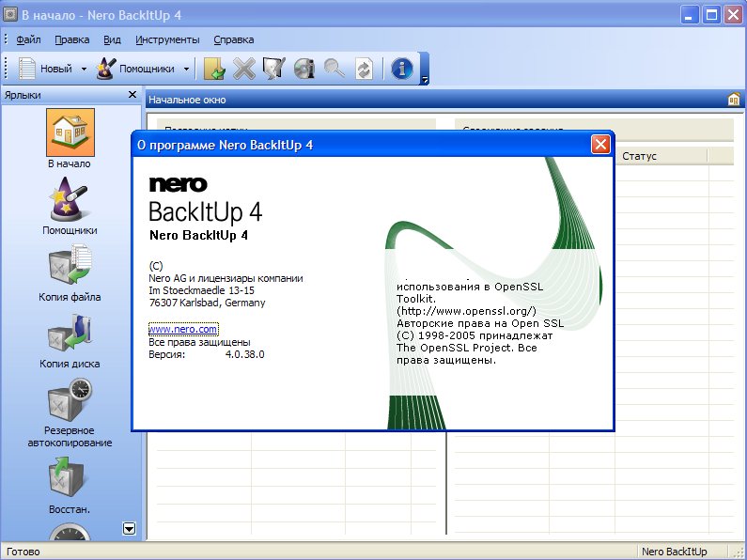Minimize the Nero BackItUp window
This screenshot has width=747, height=560.
(689, 15)
